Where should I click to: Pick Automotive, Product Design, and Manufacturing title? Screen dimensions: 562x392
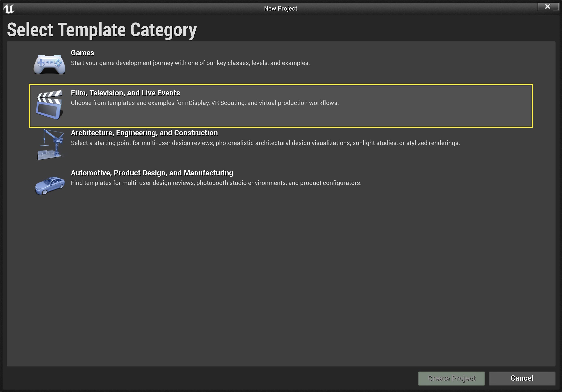[152, 173]
